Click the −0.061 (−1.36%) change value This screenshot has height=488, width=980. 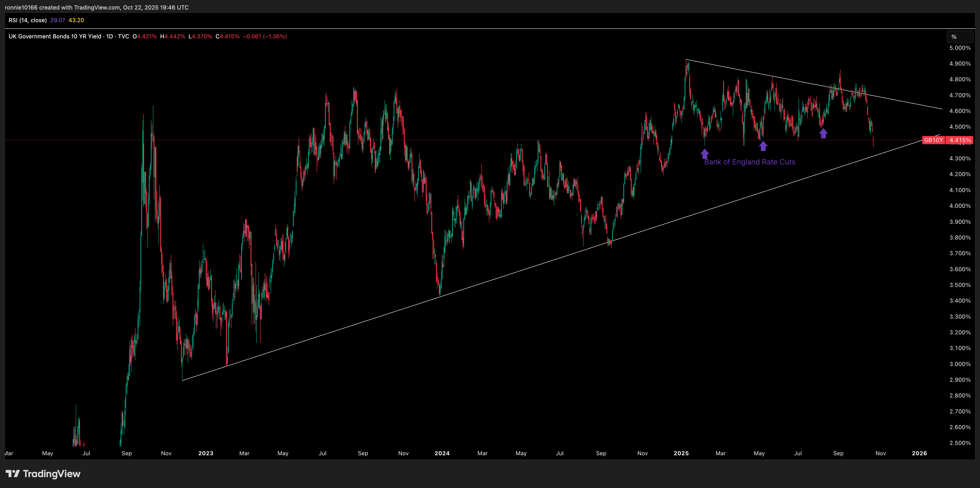[265, 36]
